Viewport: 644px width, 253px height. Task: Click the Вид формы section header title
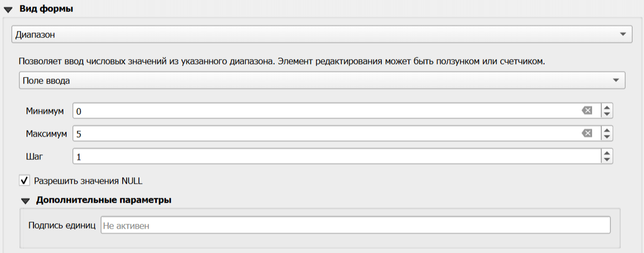point(47,9)
